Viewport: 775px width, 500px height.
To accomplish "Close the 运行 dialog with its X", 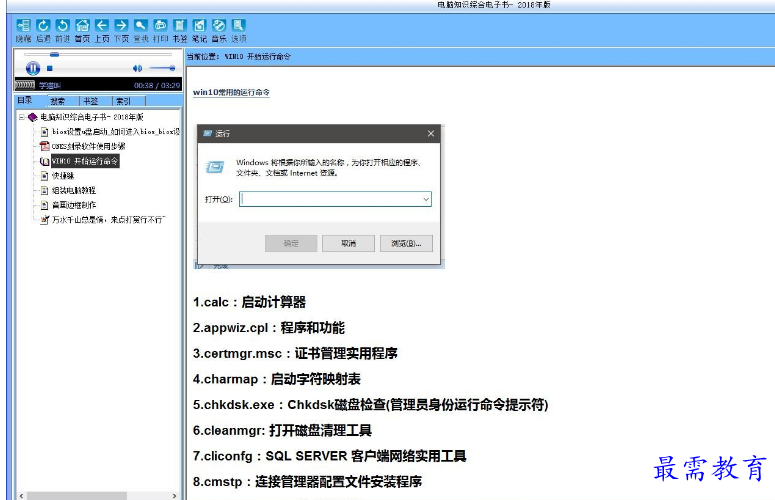I will coord(431,133).
